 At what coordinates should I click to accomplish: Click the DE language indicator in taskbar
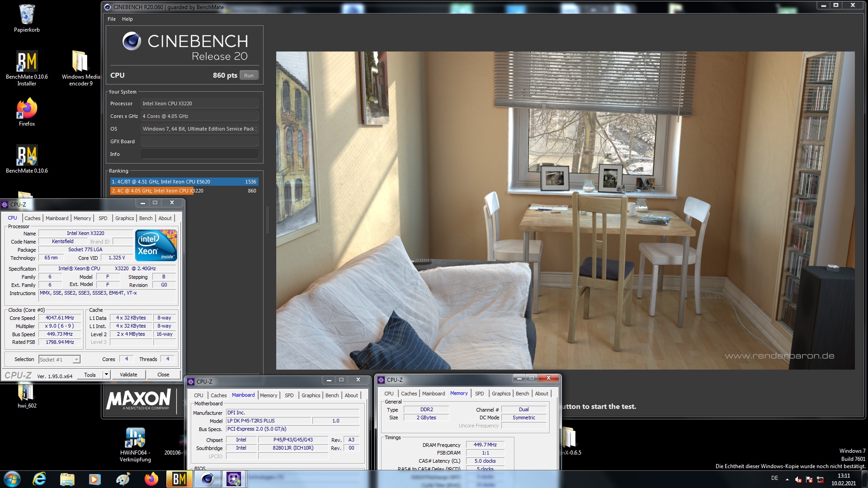tap(774, 478)
